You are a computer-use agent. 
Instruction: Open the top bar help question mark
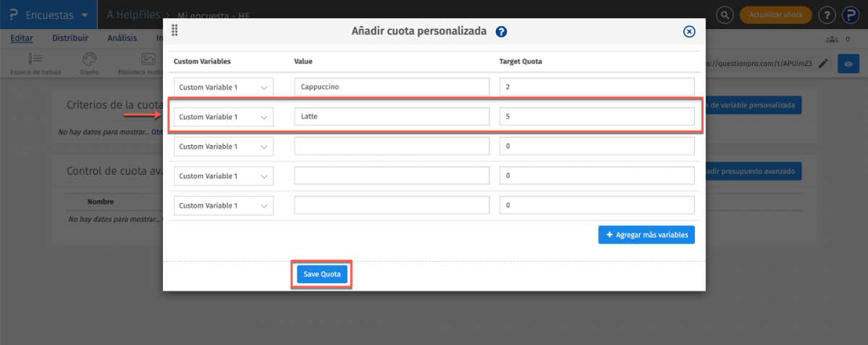point(827,14)
